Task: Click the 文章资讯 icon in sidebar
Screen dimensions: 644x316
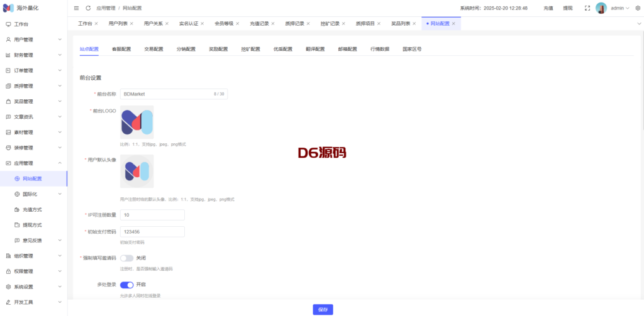Action: pos(8,117)
